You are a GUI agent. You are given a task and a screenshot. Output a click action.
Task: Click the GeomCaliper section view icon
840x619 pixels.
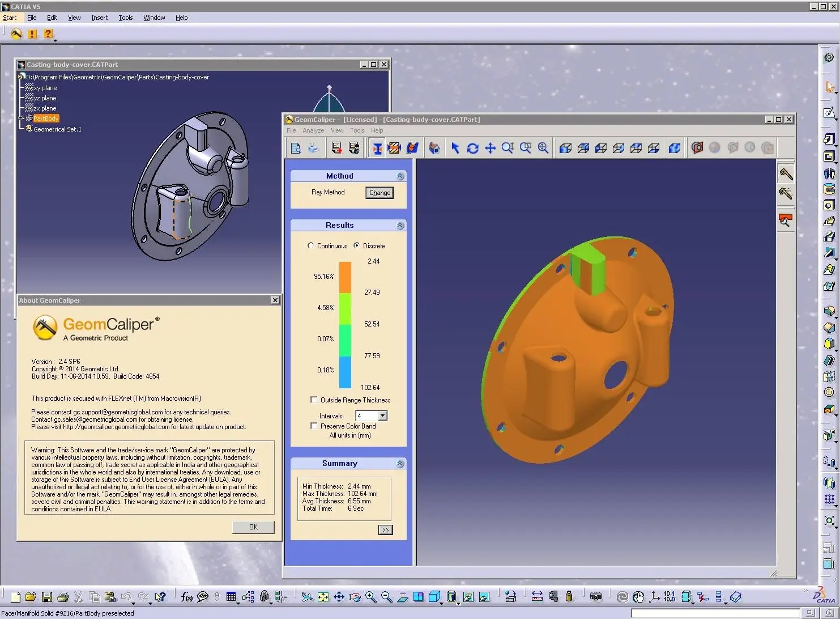(x=697, y=148)
